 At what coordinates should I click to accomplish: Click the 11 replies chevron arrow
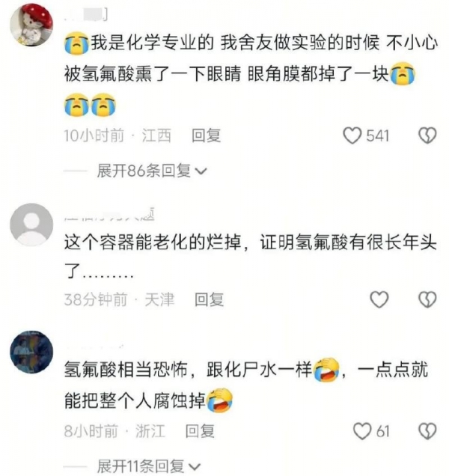point(195,466)
